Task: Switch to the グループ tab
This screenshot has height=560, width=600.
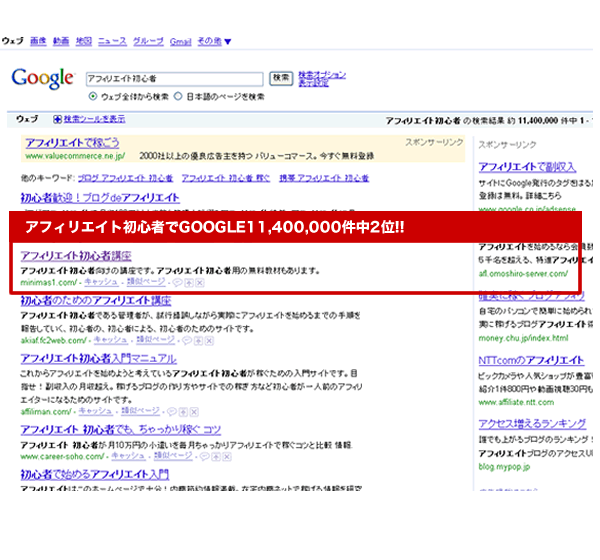Action: [x=148, y=41]
